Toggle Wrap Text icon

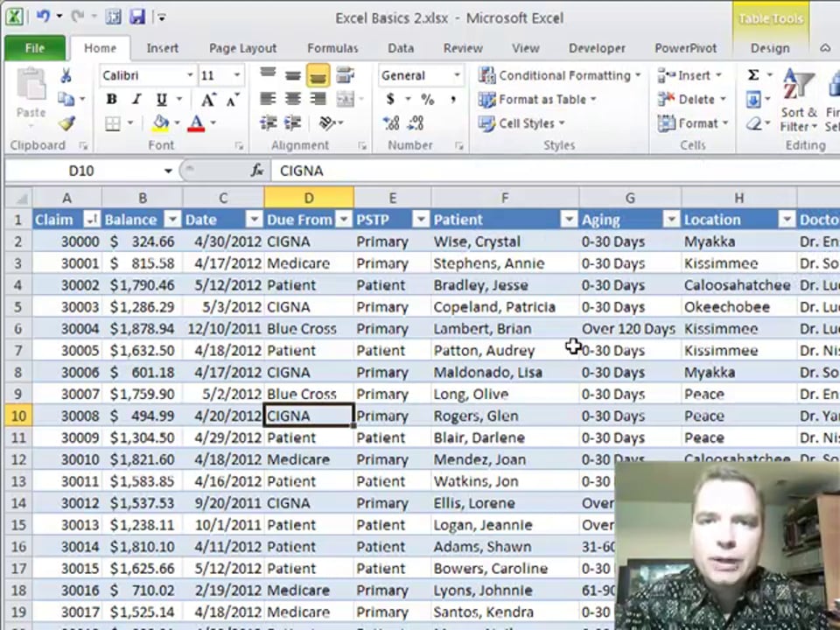click(x=345, y=75)
